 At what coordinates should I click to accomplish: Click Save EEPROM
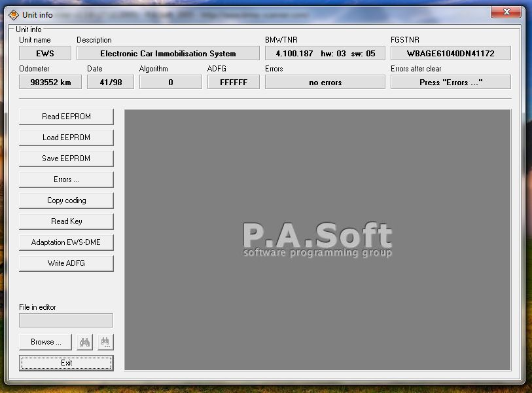tap(66, 159)
